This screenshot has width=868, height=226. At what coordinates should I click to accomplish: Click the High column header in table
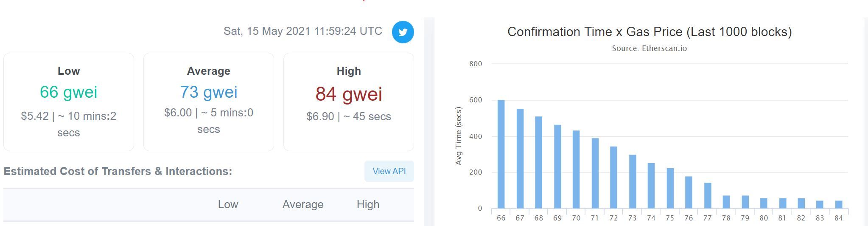pos(368,204)
